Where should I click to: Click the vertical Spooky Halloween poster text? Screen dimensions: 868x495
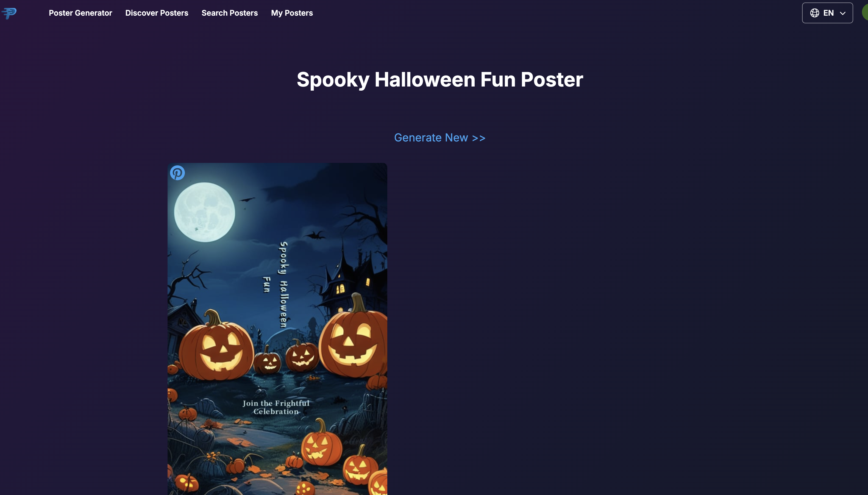click(x=284, y=285)
